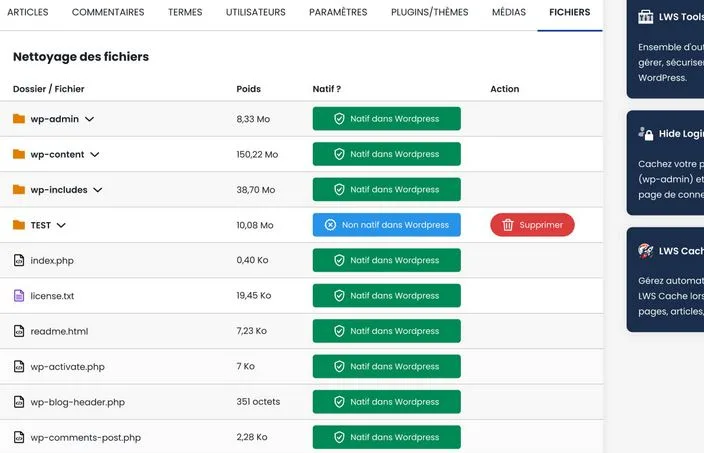Click the Non natif dans Wordpress badge
704x453 pixels.
click(x=387, y=225)
